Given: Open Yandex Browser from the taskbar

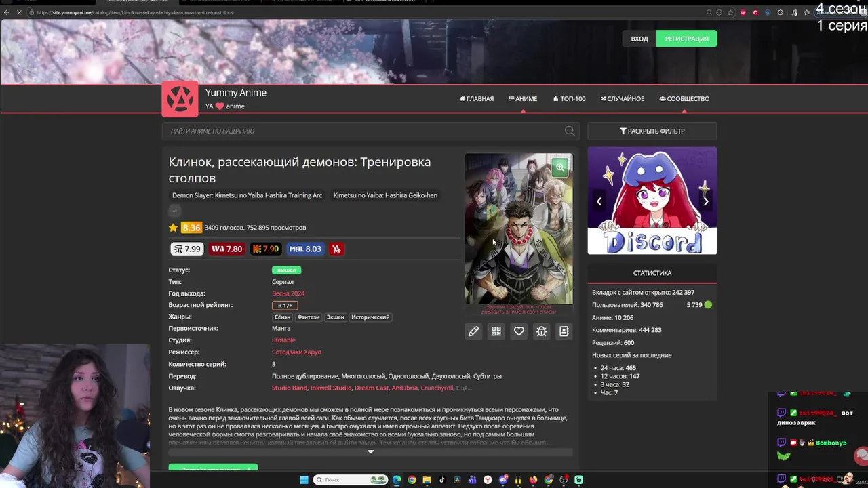Looking at the screenshot, I should pyautogui.click(x=488, y=480).
